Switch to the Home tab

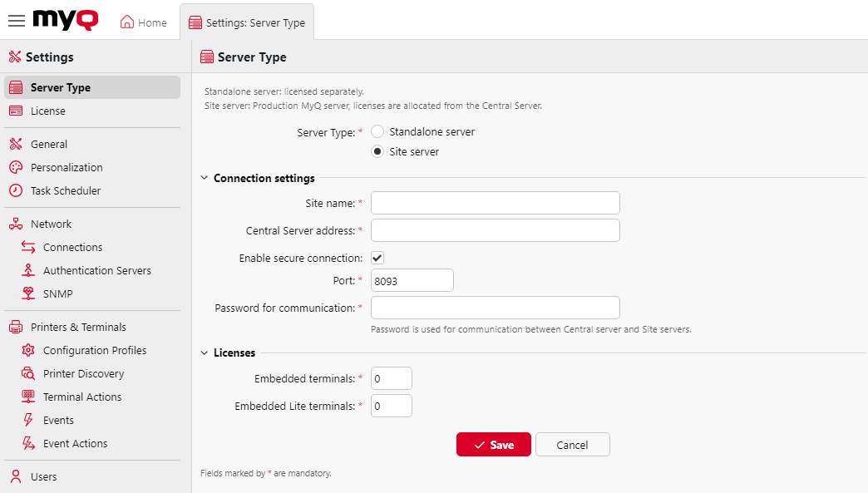click(142, 22)
